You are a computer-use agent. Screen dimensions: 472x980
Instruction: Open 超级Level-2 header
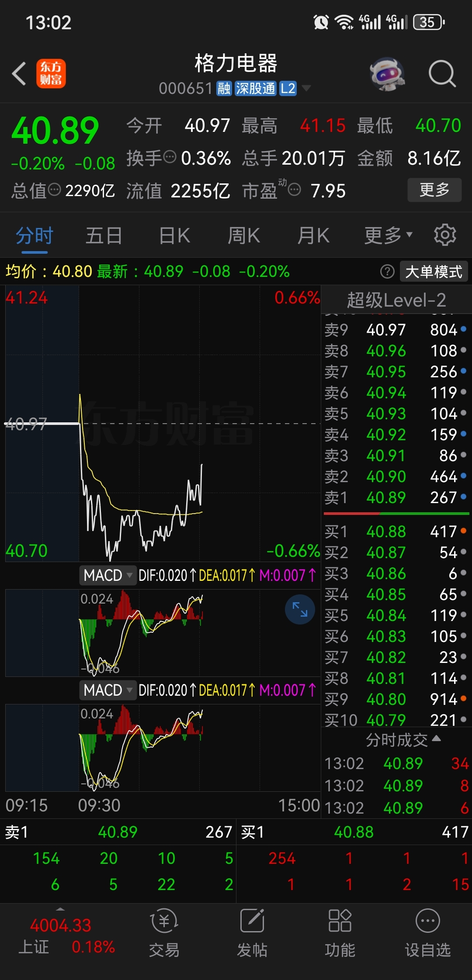396,300
